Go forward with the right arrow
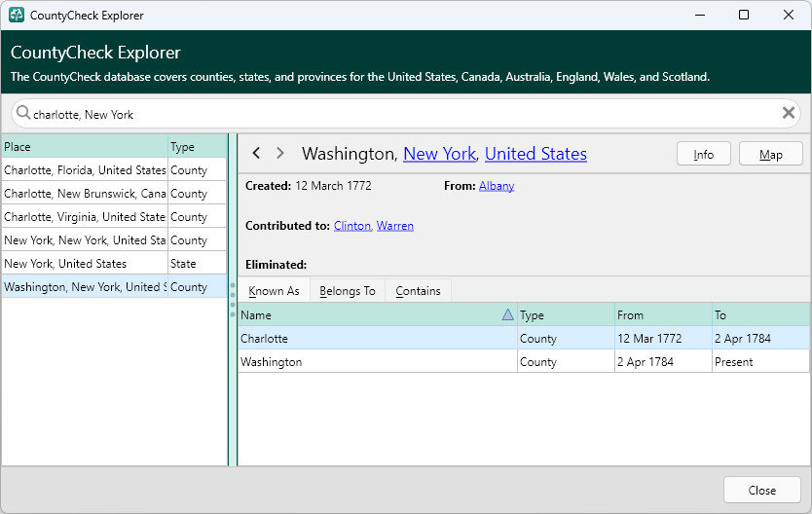 click(x=280, y=153)
